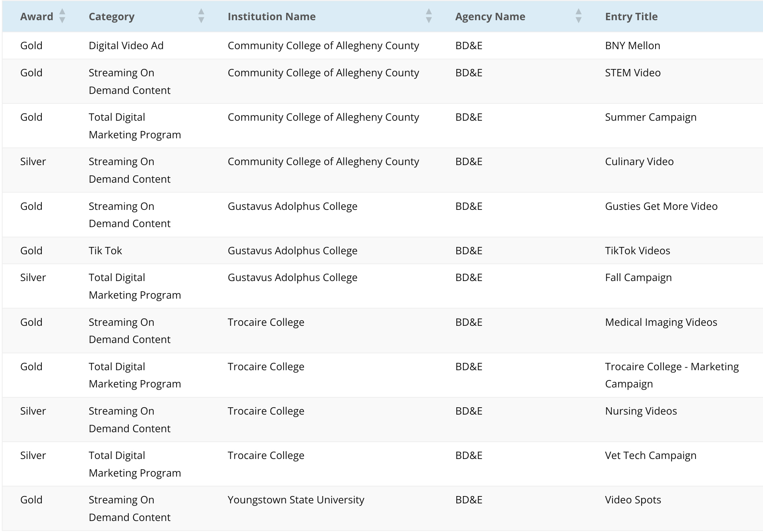
Task: Select the 'Video Spots' entry title
Action: coord(633,500)
